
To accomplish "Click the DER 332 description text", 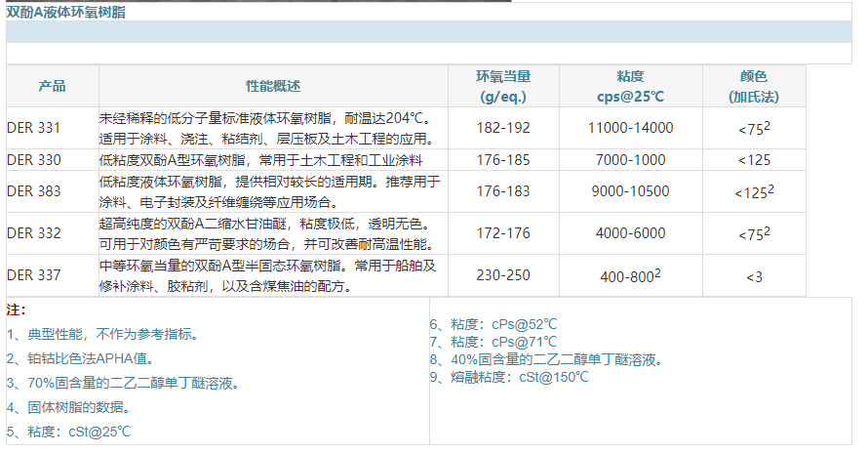I will pos(267,233).
